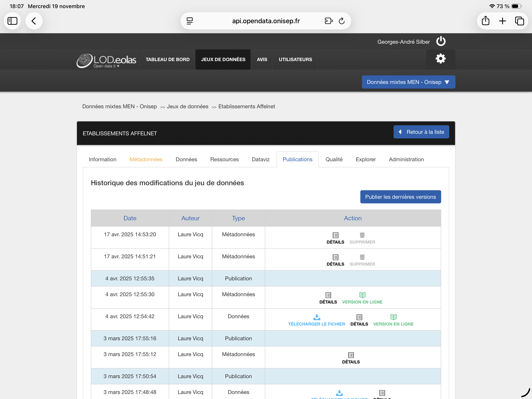
Task: Click Retour à la liste button
Action: click(421, 132)
